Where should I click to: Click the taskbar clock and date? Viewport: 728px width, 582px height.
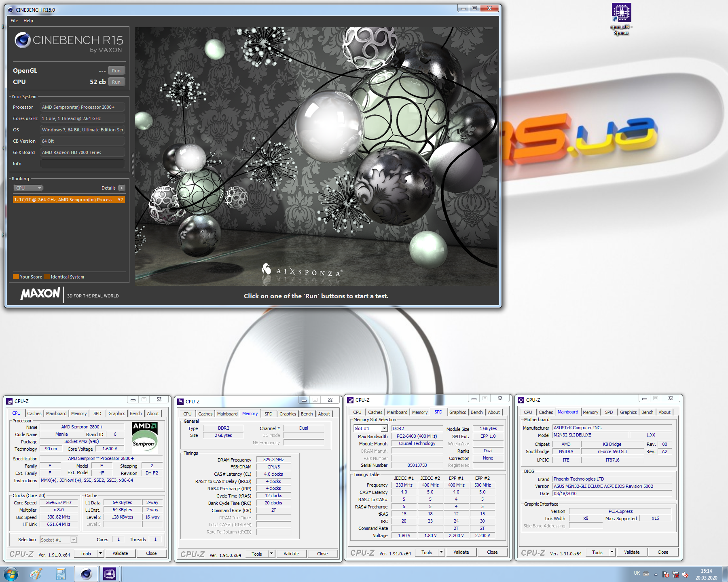[x=707, y=574]
